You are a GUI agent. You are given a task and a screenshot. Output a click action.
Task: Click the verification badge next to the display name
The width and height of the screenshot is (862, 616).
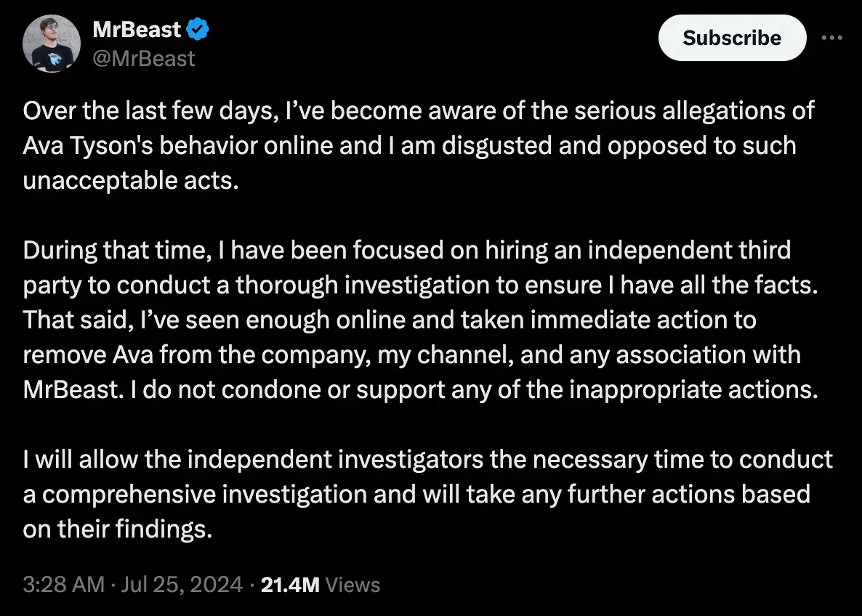click(197, 29)
